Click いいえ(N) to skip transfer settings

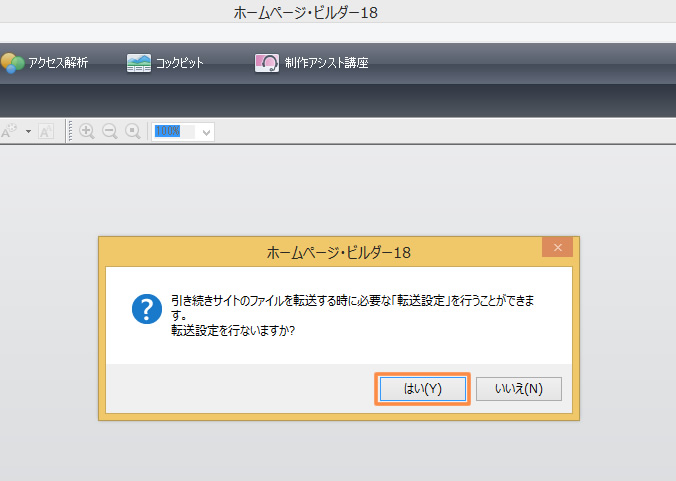[x=519, y=389]
